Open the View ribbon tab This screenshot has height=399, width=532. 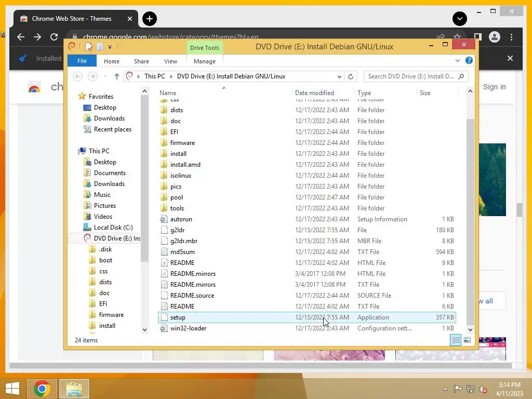click(x=170, y=61)
